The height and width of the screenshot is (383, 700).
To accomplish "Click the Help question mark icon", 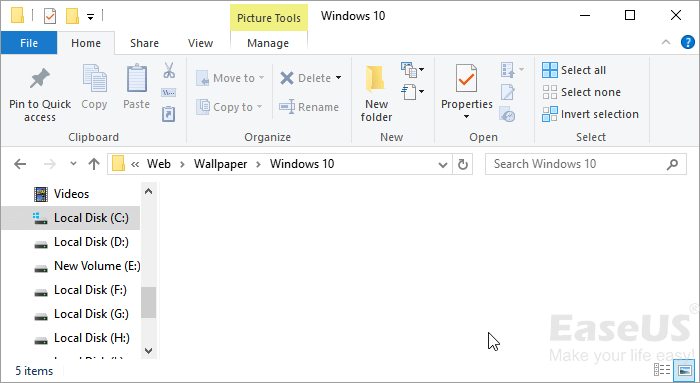I will click(687, 42).
